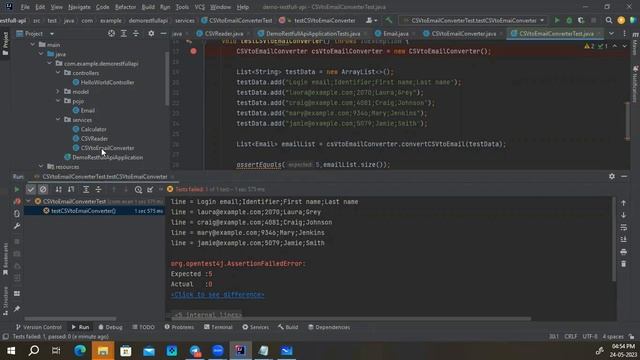Click Collapse All icon in Project panel
Image resolution: width=640 pixels, height=360 pixels.
[x=136, y=33]
